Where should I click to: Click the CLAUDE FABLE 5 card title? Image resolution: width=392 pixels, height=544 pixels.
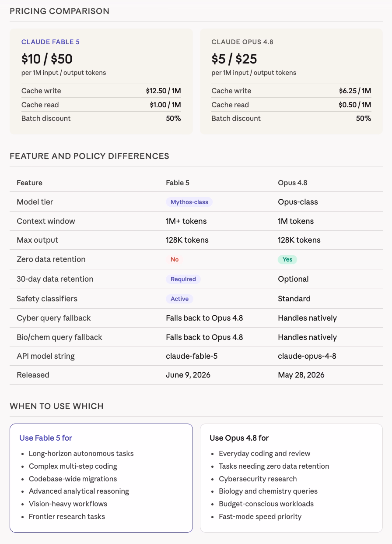(50, 42)
